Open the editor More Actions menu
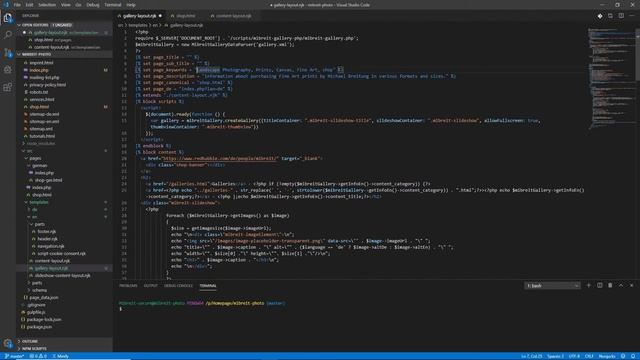Screen dimensions: 640x360 [632, 16]
